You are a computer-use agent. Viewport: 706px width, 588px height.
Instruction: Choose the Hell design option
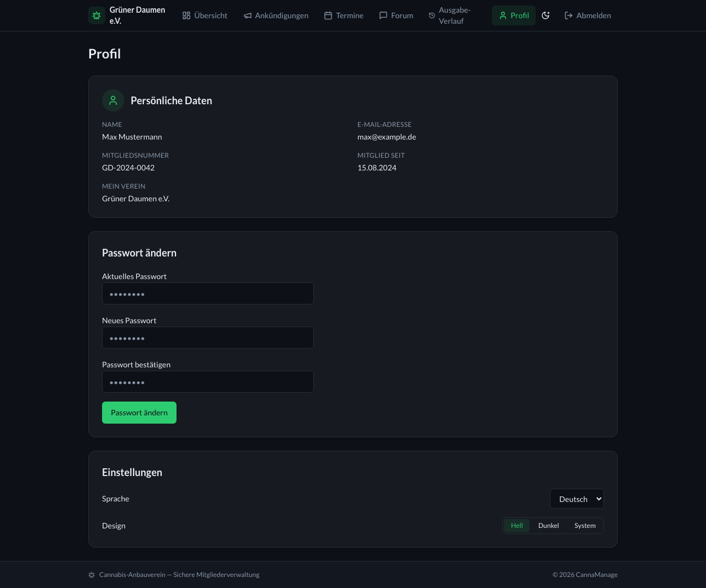tap(517, 526)
